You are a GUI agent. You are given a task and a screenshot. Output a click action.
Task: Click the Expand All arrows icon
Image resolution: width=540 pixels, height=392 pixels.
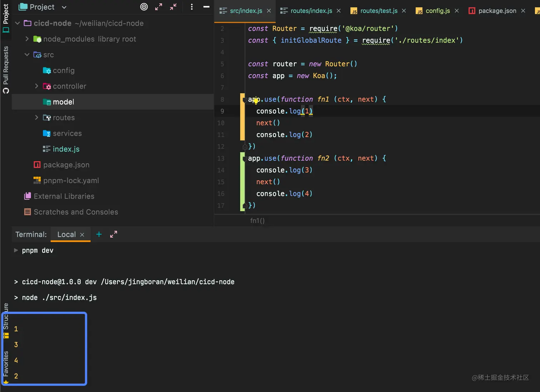(159, 7)
